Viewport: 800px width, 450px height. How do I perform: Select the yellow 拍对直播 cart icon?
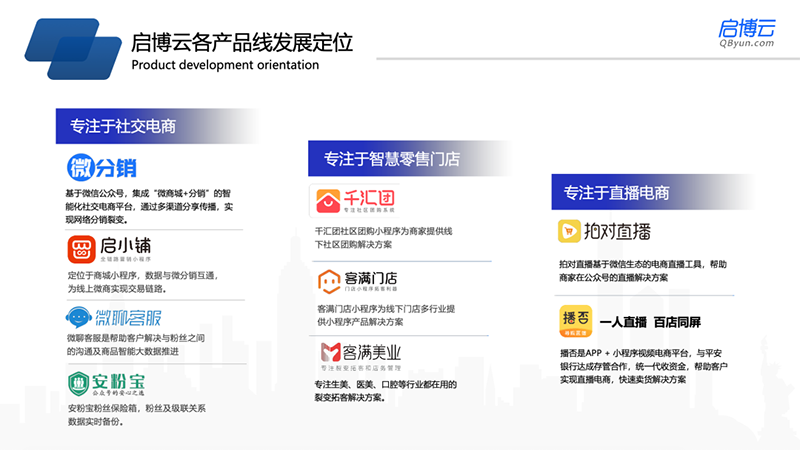tap(572, 231)
